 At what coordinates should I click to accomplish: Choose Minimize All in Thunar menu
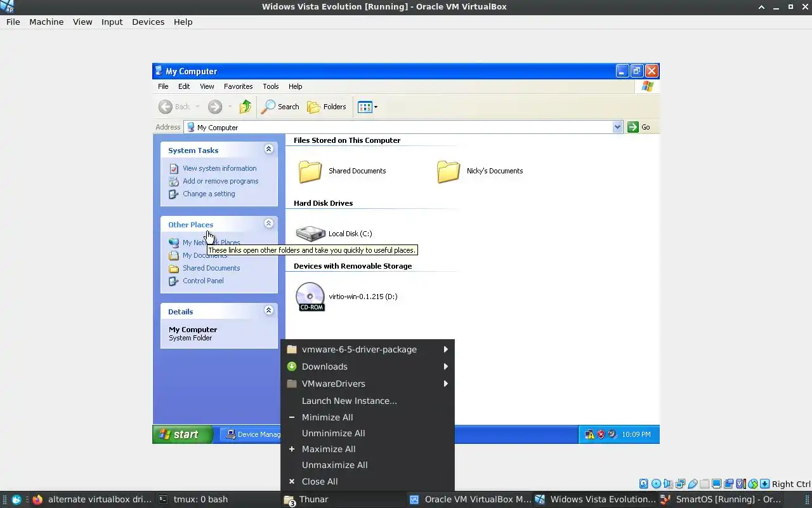[367, 417]
